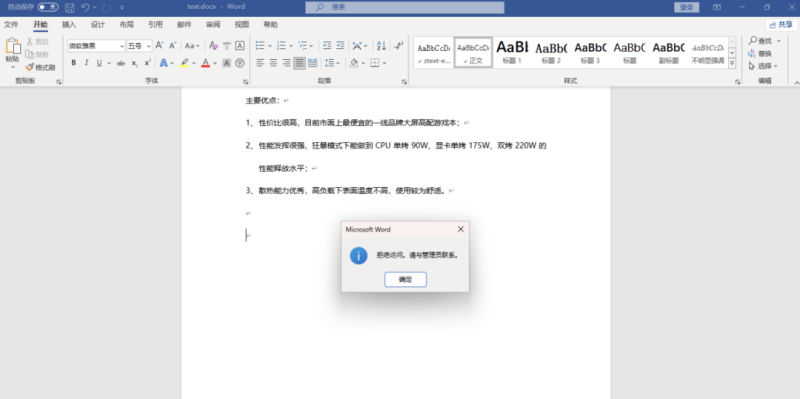Viewport: 800px width, 399px height.
Task: Open the Font dialog launcher
Action: point(245,82)
